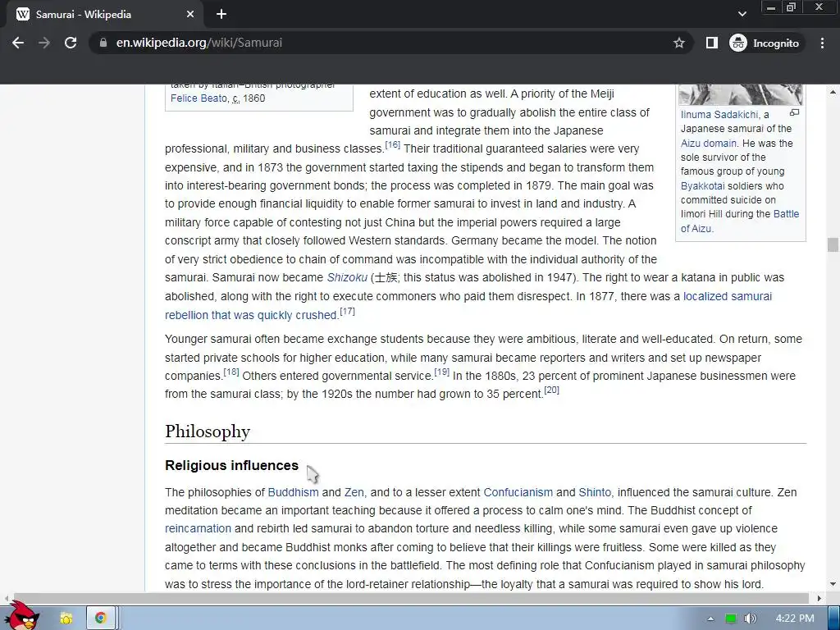
Task: Open the Zen link
Action: click(x=354, y=492)
